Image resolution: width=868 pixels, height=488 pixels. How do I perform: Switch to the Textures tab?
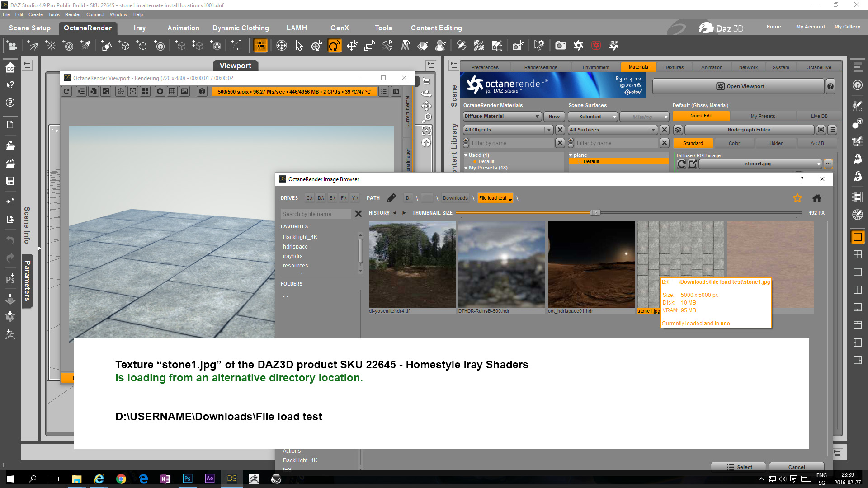pos(674,67)
